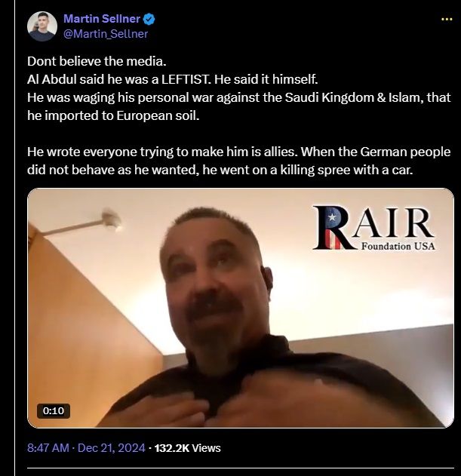Image resolution: width=461 pixels, height=476 pixels.
Task: Open the three-dot more options menu
Action: click(447, 20)
